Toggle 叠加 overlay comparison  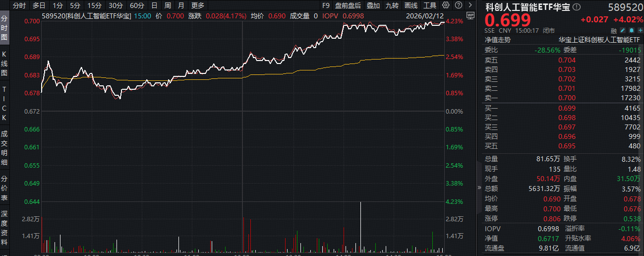coord(373,5)
